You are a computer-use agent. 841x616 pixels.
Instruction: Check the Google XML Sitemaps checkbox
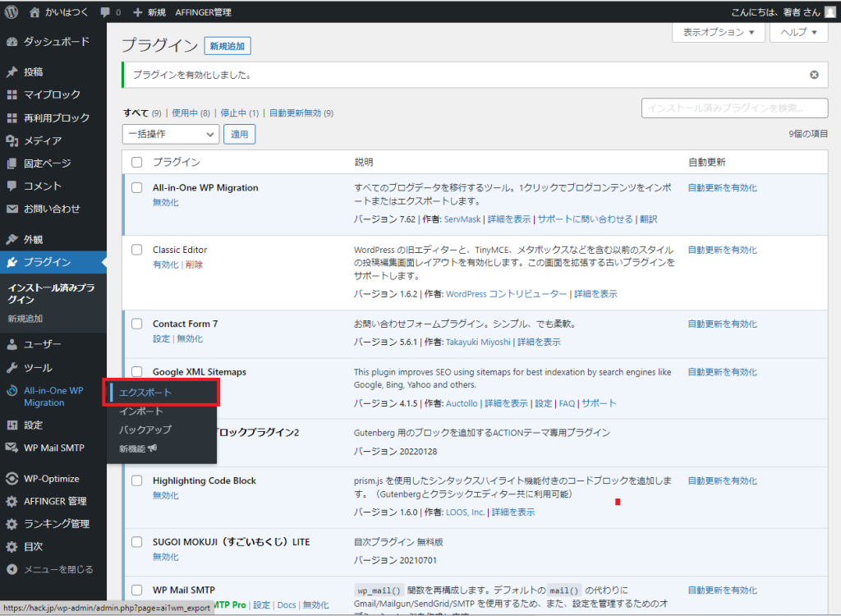137,371
